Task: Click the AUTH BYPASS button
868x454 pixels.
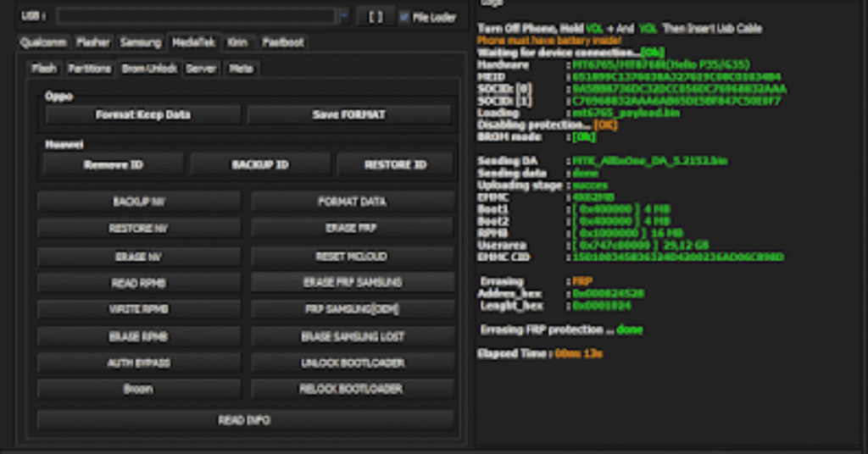Action: click(x=139, y=363)
